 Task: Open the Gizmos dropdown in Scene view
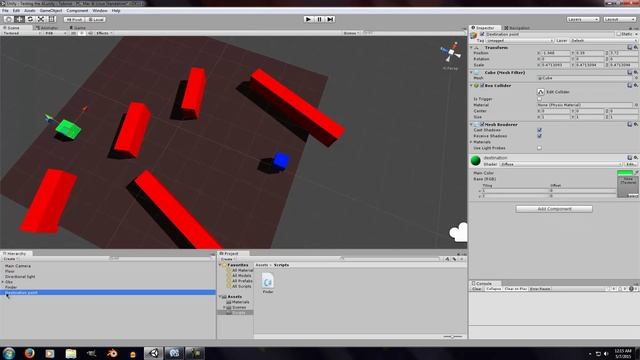click(x=351, y=33)
